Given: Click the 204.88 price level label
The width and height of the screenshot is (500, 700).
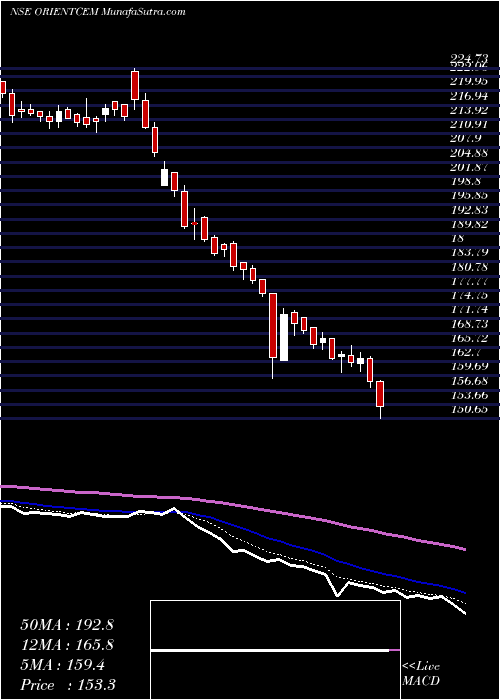Looking at the screenshot, I should (x=468, y=153).
